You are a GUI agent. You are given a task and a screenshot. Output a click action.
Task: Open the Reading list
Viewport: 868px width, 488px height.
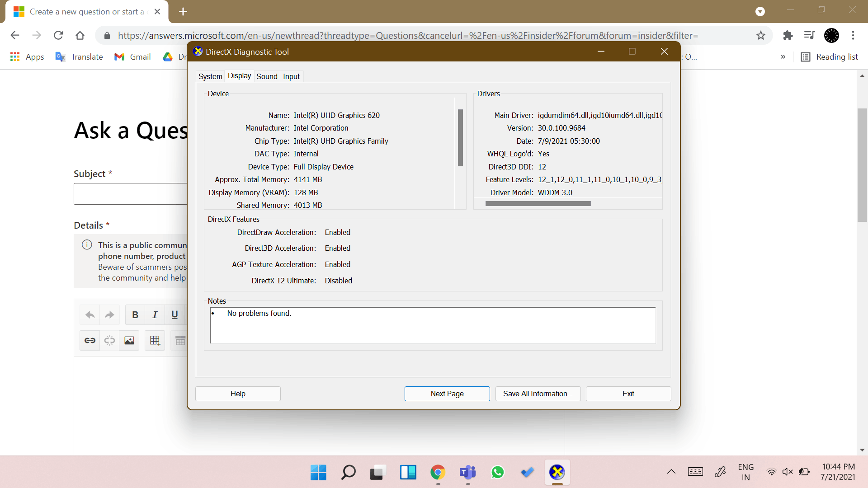click(830, 57)
